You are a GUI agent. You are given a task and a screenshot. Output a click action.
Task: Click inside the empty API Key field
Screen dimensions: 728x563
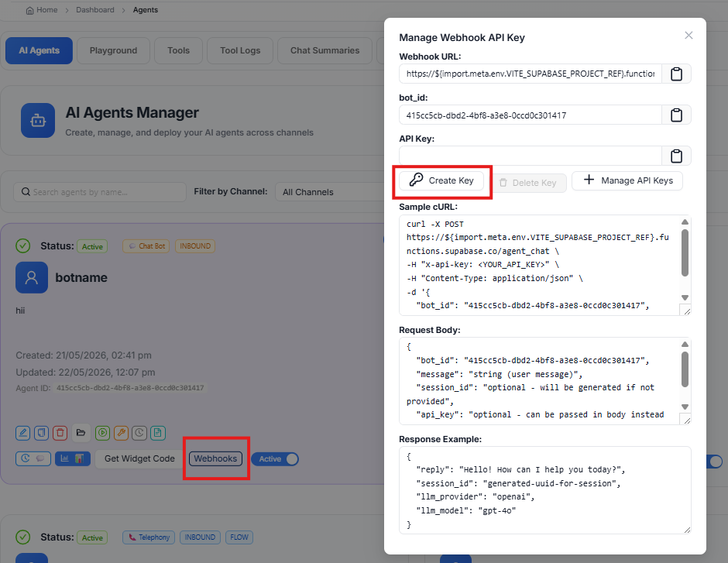531,156
